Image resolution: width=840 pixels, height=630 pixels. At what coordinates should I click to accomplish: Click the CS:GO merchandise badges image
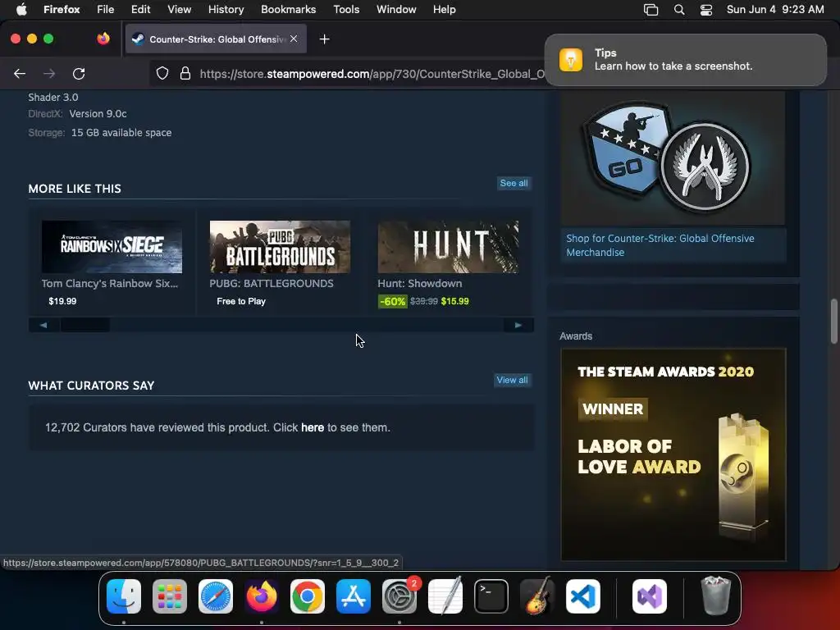pos(673,158)
